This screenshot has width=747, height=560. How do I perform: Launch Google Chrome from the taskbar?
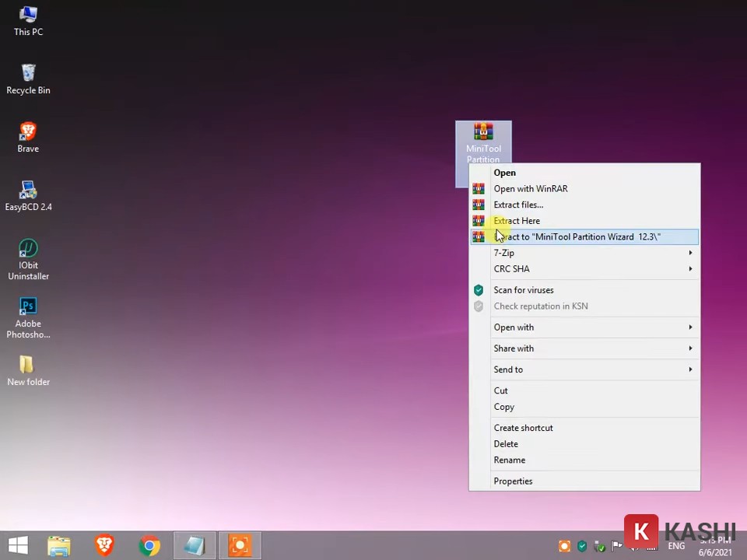[x=149, y=545]
